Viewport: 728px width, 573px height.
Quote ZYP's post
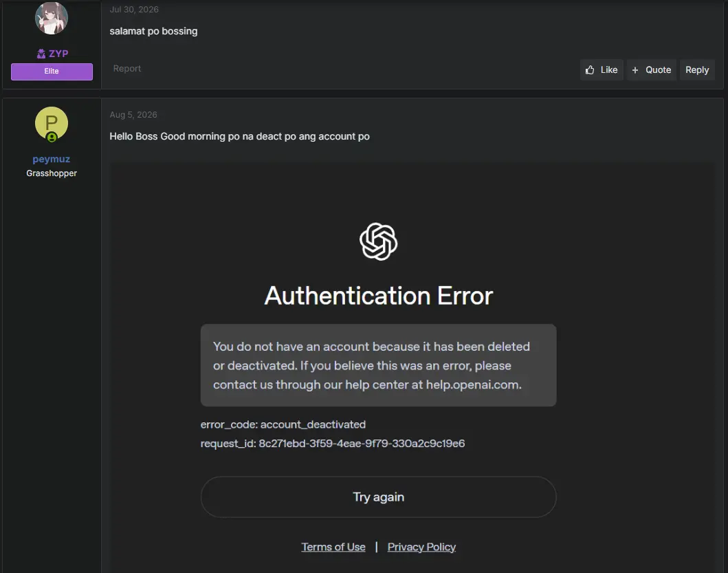tap(652, 69)
